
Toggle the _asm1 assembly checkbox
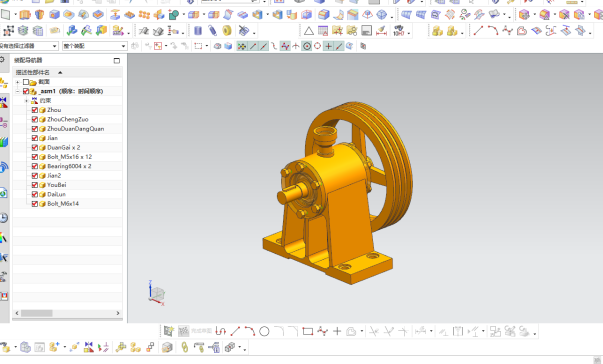[x=26, y=91]
